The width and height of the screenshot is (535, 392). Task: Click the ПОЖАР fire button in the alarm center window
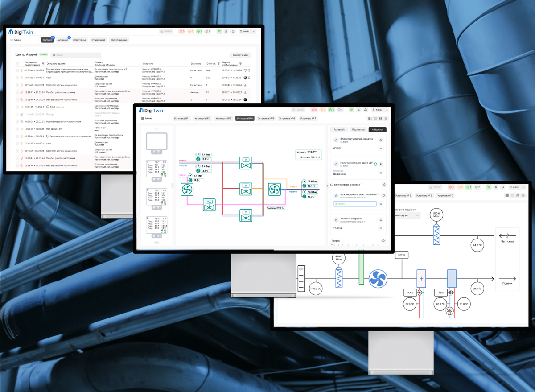pyautogui.click(x=166, y=32)
